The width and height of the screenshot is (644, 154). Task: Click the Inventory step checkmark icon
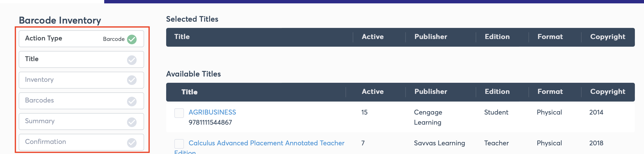[132, 80]
